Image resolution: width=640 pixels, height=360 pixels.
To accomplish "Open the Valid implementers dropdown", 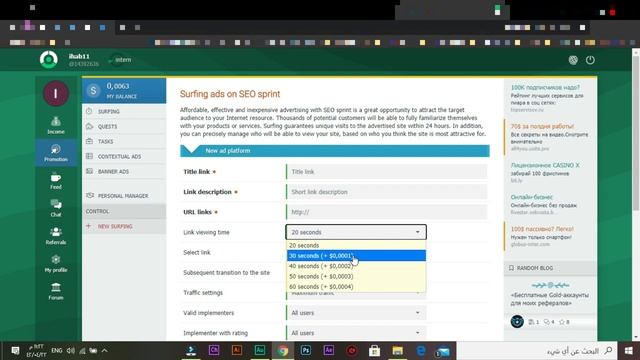I will click(x=356, y=313).
